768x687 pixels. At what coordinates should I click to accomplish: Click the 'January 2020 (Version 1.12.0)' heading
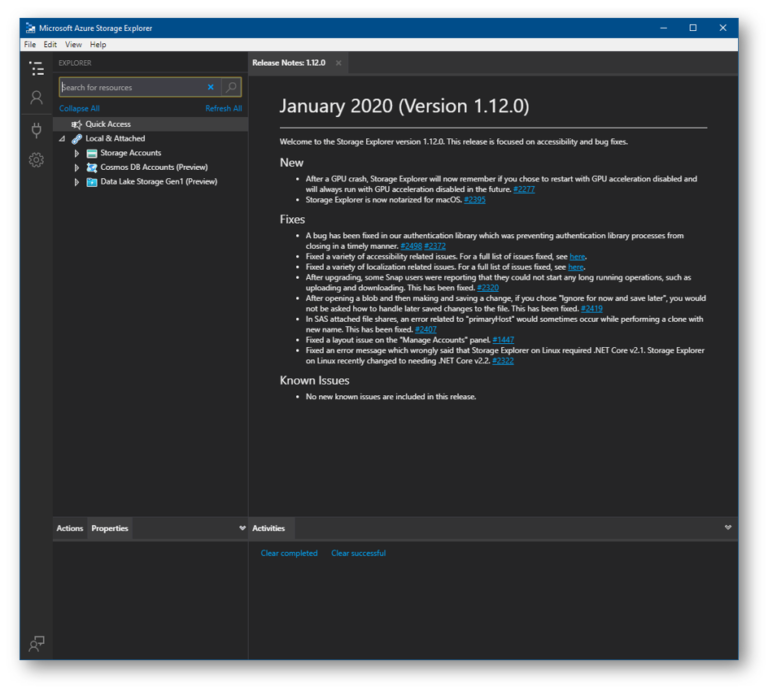coord(405,106)
